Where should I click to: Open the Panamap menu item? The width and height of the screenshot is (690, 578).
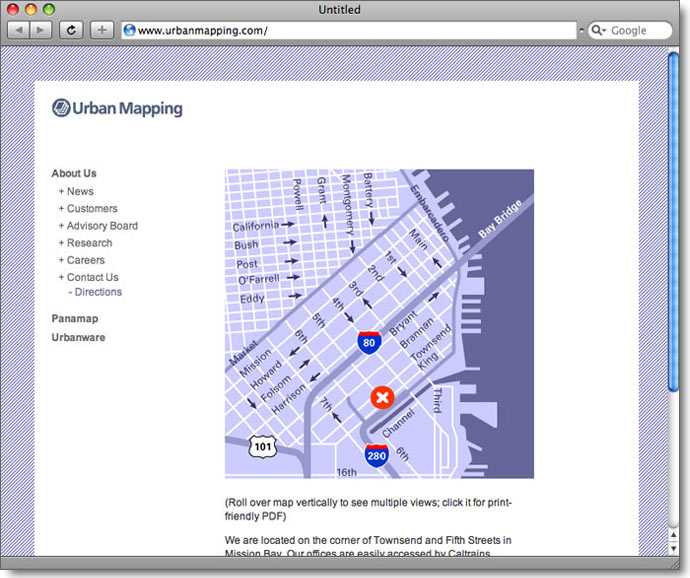(x=75, y=318)
